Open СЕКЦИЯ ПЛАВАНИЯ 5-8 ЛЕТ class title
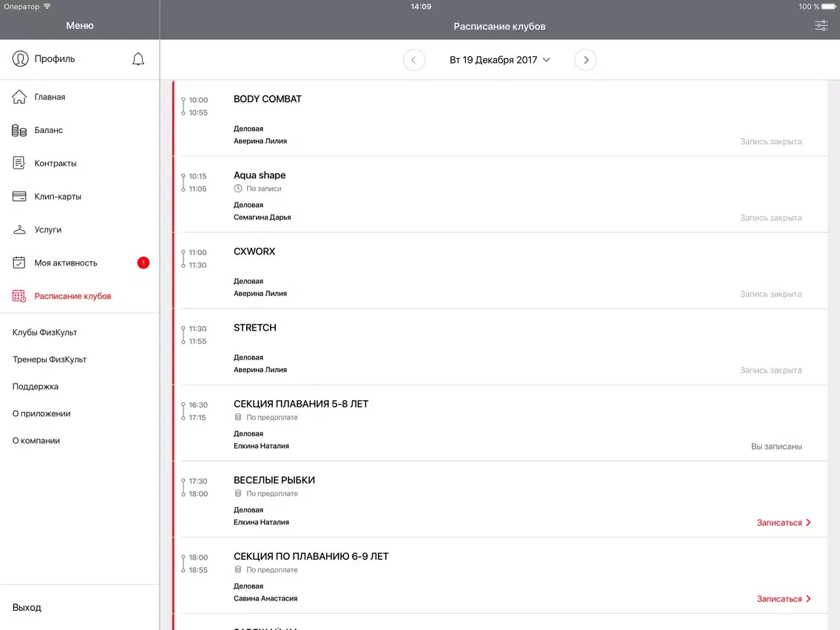 pyautogui.click(x=301, y=404)
